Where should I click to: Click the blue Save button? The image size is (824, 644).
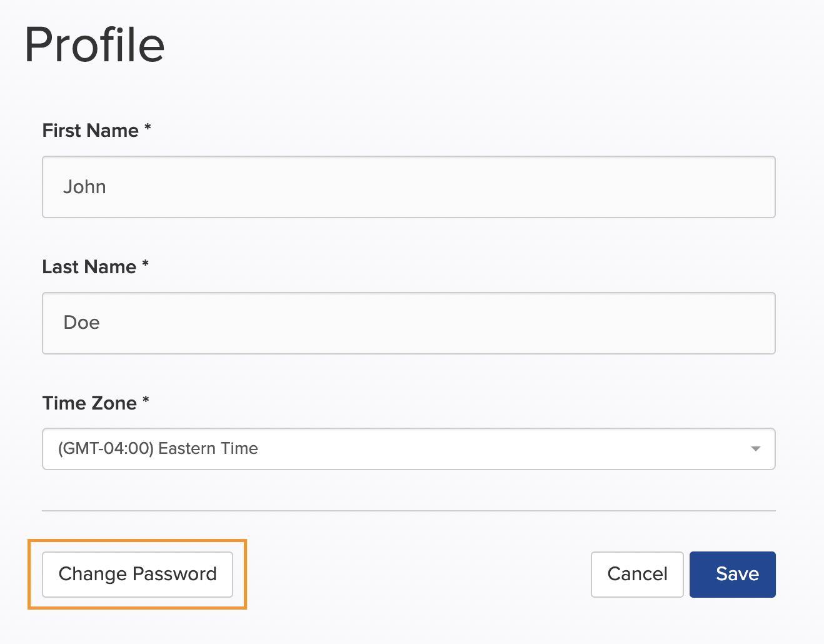click(732, 574)
